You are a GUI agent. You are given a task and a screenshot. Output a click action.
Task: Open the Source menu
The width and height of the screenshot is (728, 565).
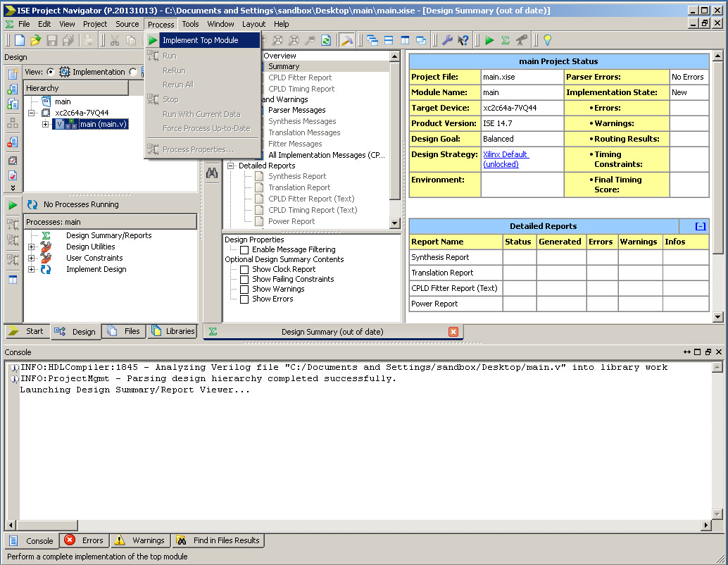tap(127, 24)
